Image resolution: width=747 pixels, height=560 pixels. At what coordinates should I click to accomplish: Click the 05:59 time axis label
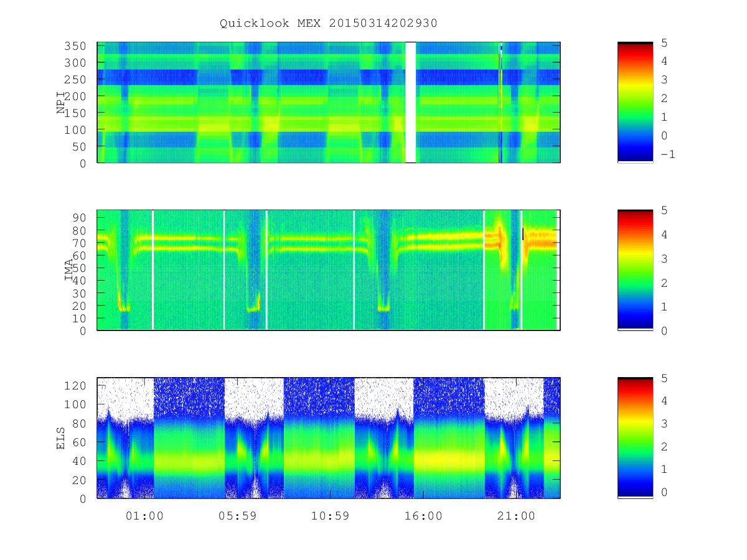point(237,516)
